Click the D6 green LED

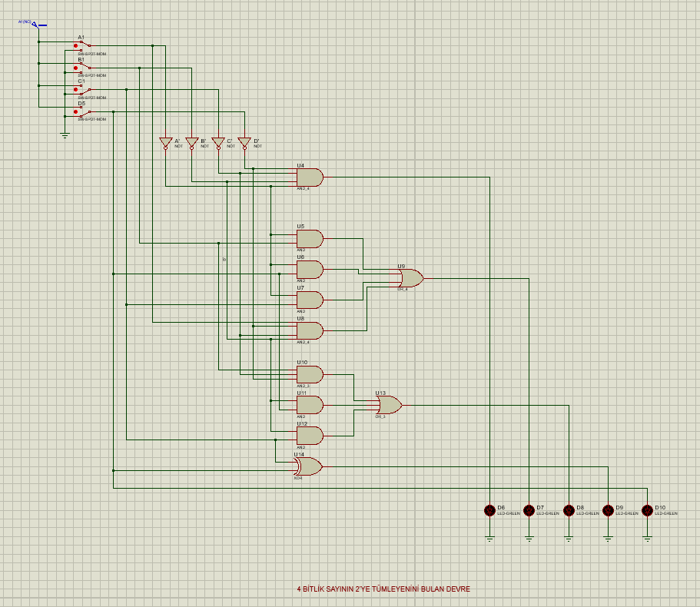(489, 510)
